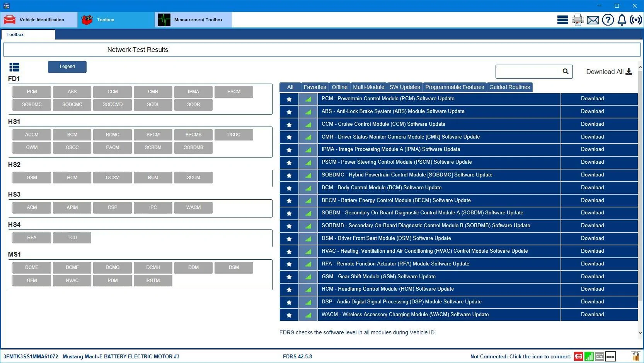Click the signal icon on the WACM row
644x363 pixels.
pyautogui.click(x=308, y=315)
